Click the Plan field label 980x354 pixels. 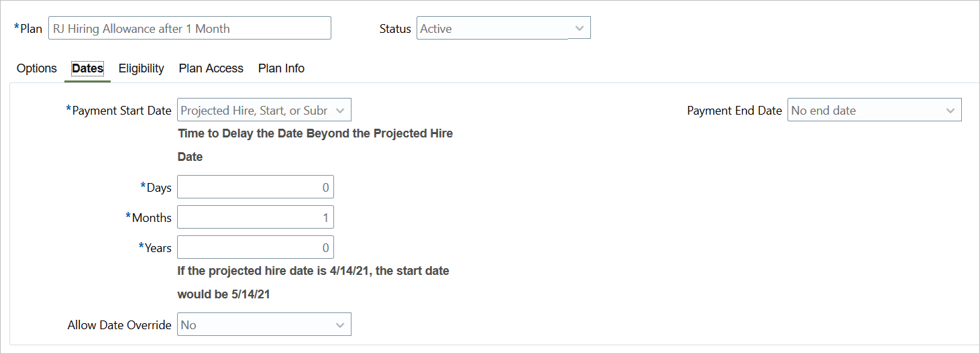31,29
